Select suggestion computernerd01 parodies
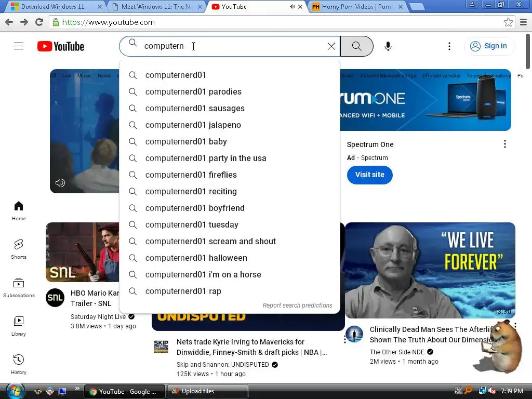The image size is (532, 399). 230,91
